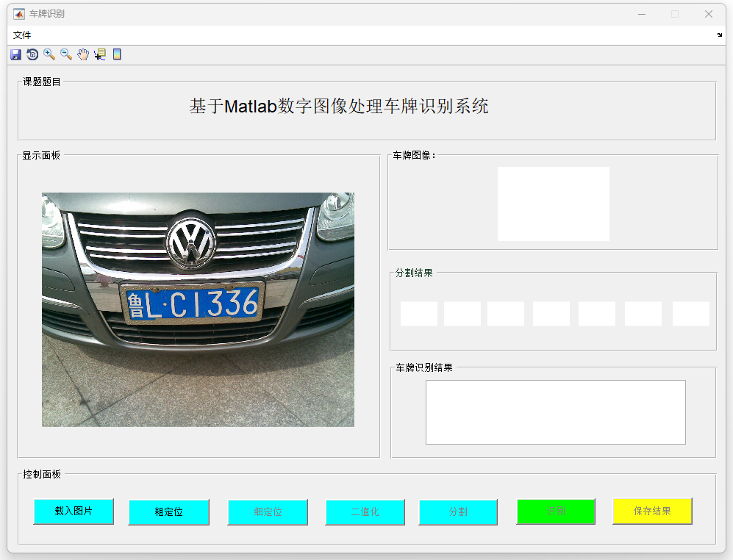Expand the dock arrow at menu bar right
Screen dimensions: 733x560
[x=719, y=35]
